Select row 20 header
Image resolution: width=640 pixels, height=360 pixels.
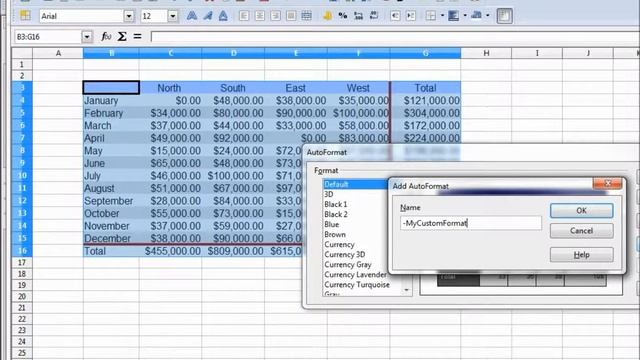click(22, 296)
